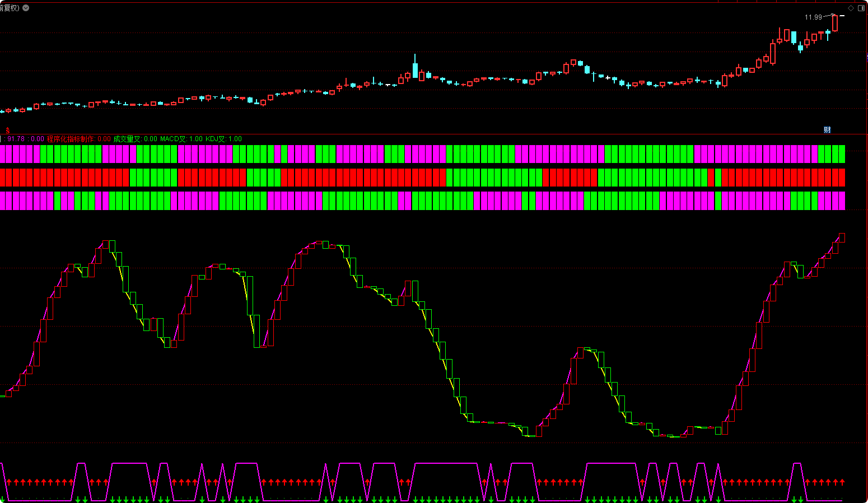868x503 pixels.
Task: Click the diamond icon at top right
Action: pos(851,8)
